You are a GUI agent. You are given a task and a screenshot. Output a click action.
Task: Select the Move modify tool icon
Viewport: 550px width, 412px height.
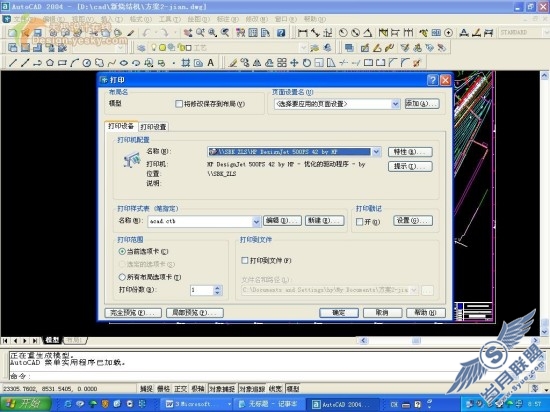294,63
